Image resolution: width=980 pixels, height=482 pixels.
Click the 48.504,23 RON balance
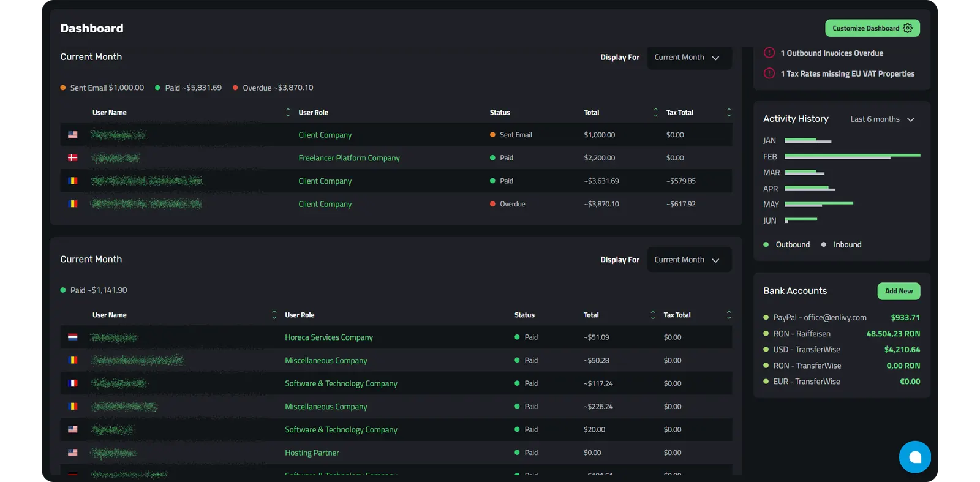pos(893,334)
